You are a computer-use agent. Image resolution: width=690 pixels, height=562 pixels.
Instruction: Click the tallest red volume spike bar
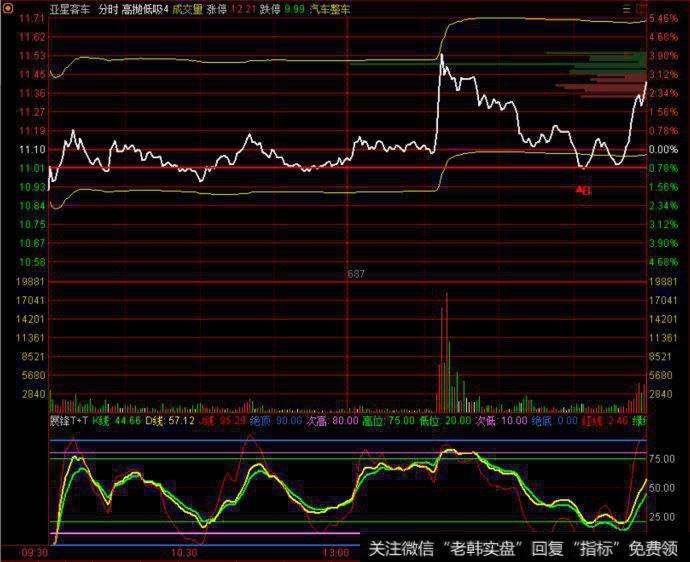pos(447,352)
